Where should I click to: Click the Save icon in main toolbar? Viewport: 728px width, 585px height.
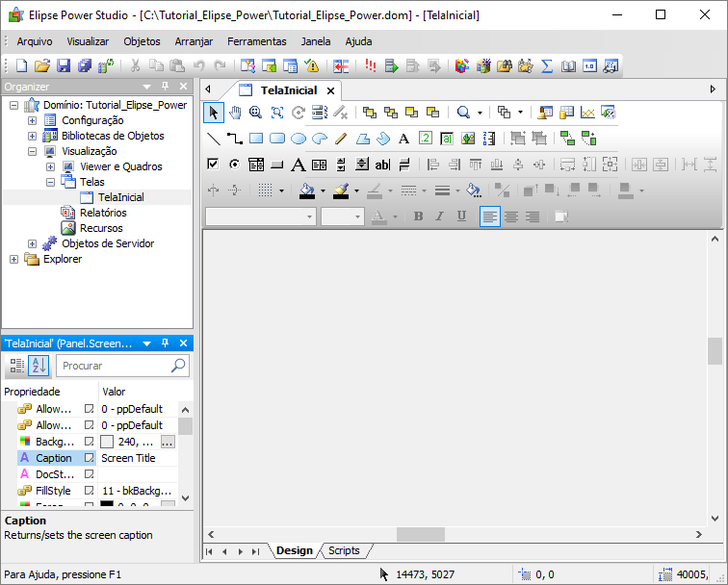(x=64, y=66)
